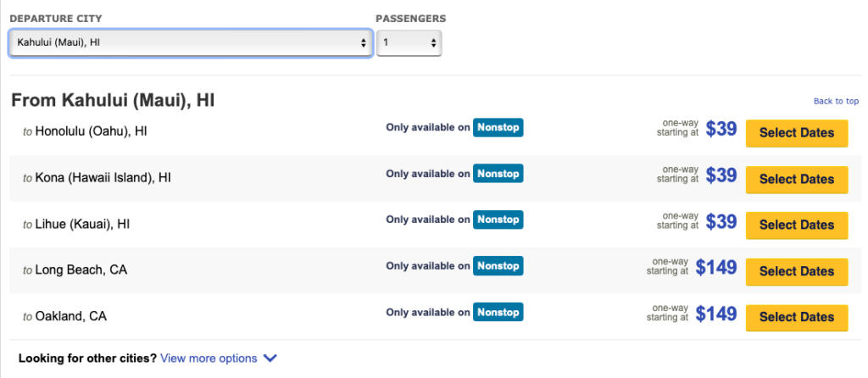This screenshot has height=378, width=868.
Task: Click the Kona (Hawaii Island), HI destination
Action: coord(103,179)
